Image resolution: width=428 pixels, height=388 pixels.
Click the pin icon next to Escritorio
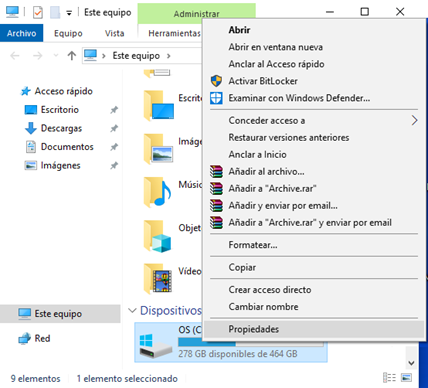tap(114, 110)
